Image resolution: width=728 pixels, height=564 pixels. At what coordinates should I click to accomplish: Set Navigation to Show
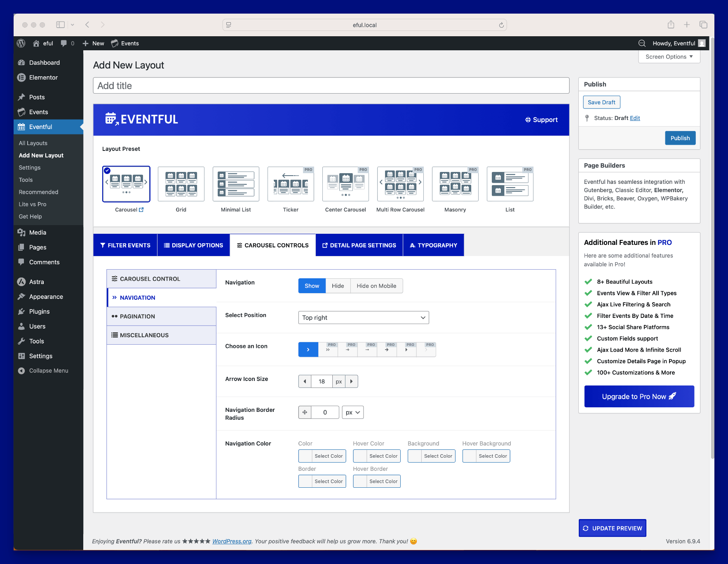[312, 286]
